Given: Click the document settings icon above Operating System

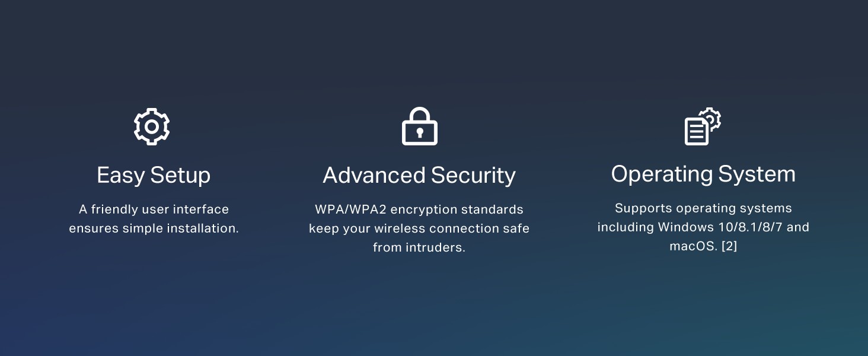Looking at the screenshot, I should pos(703,126).
